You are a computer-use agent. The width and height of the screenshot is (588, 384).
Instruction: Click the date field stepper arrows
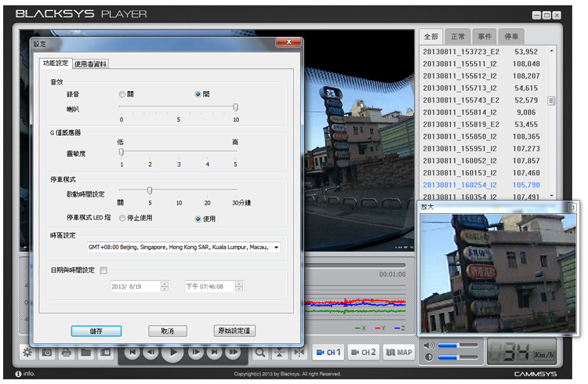[164, 287]
